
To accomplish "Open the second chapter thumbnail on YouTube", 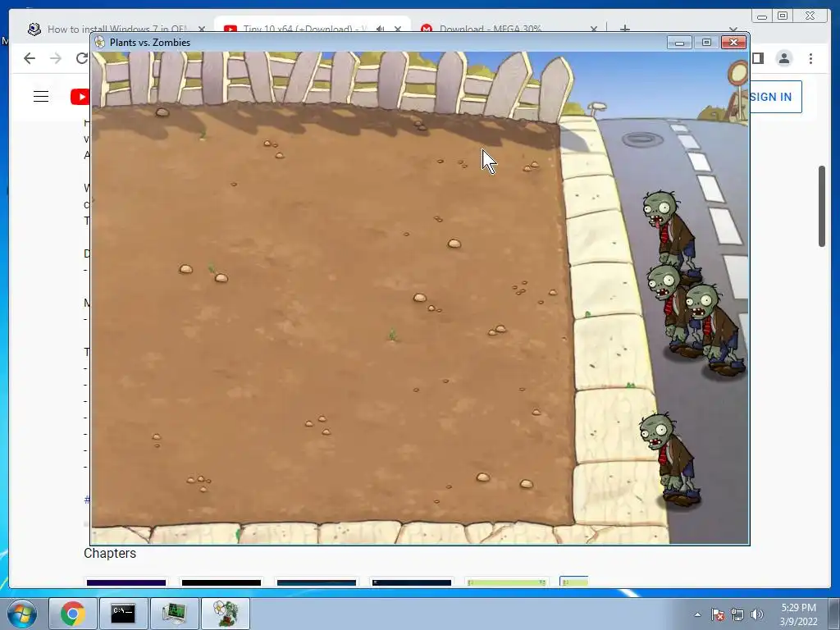I will point(221,582).
